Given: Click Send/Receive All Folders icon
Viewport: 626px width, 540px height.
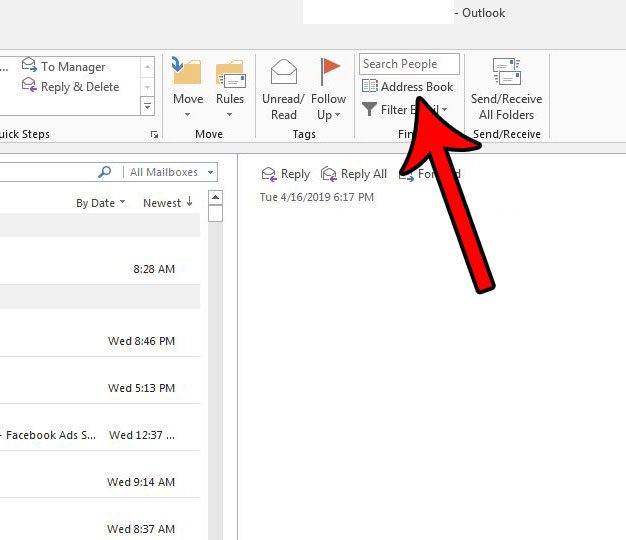Looking at the screenshot, I should (506, 72).
